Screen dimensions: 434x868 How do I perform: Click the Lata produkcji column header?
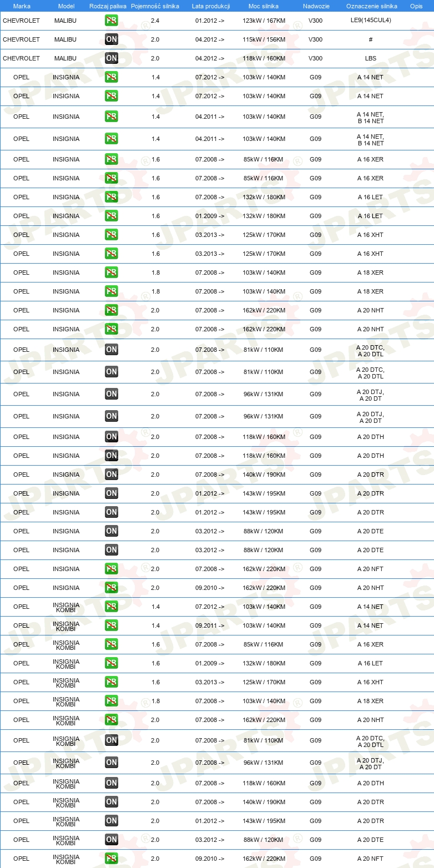[x=211, y=6]
